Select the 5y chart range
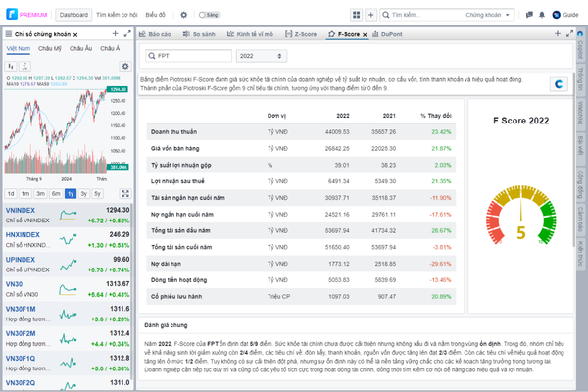The width and height of the screenshot is (588, 392). coord(97,194)
